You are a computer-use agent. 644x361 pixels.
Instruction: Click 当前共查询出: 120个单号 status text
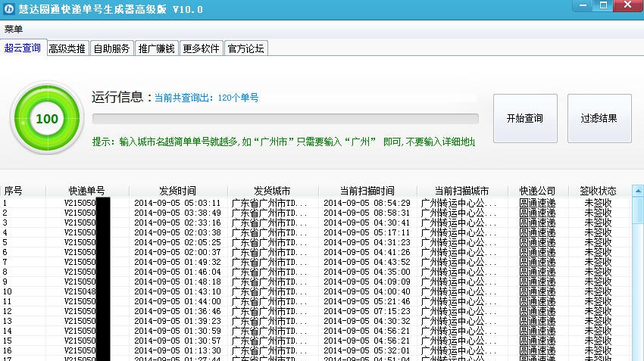[x=206, y=98]
